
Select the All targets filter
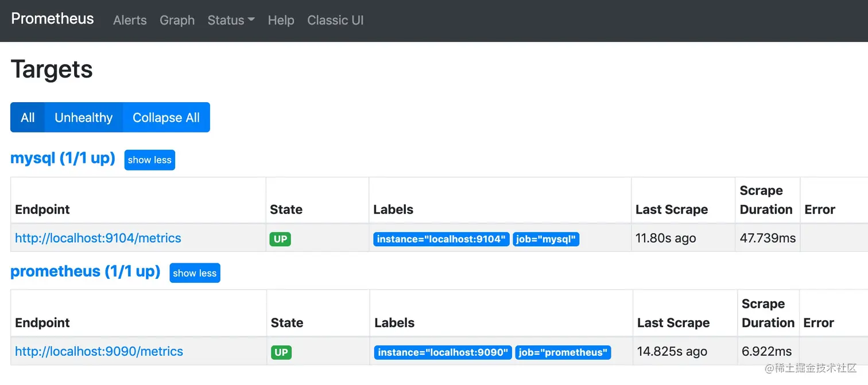click(28, 118)
